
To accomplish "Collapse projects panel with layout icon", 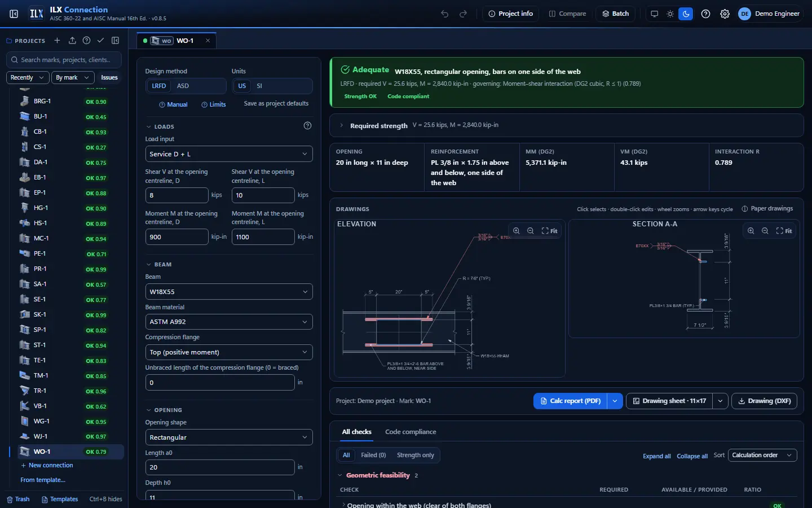I will [116, 41].
